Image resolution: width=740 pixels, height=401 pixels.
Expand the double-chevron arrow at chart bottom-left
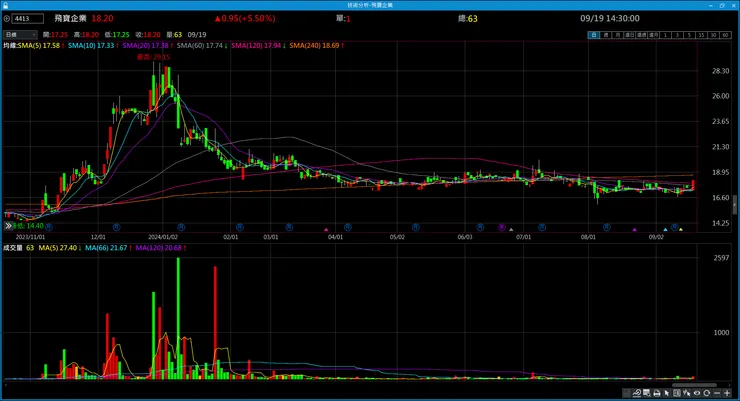tap(8, 226)
